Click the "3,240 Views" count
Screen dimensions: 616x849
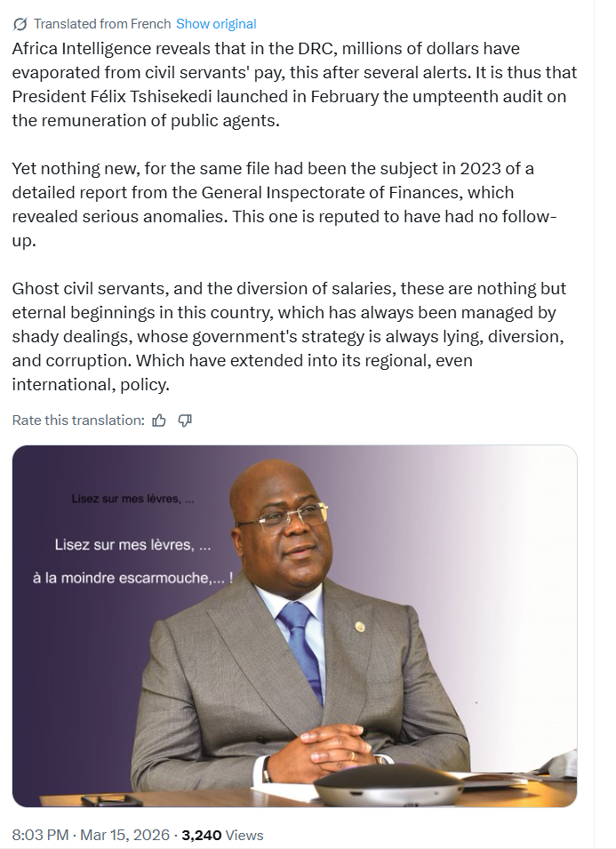pyautogui.click(x=222, y=835)
